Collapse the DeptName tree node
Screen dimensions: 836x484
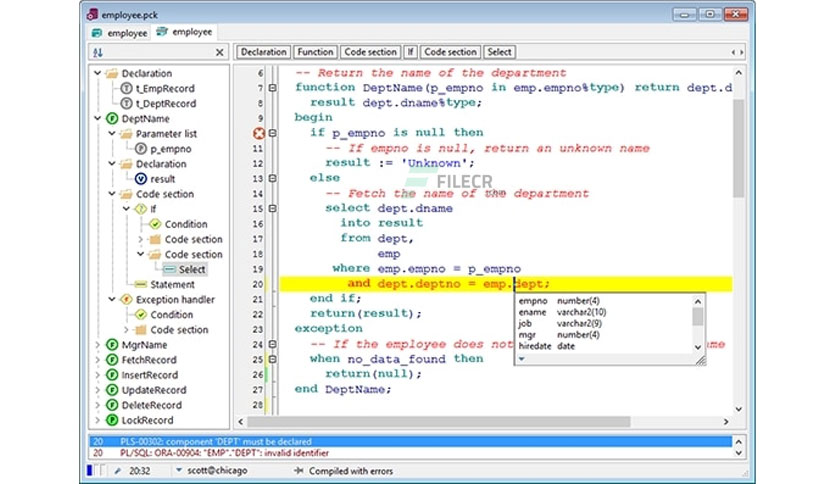point(98,118)
